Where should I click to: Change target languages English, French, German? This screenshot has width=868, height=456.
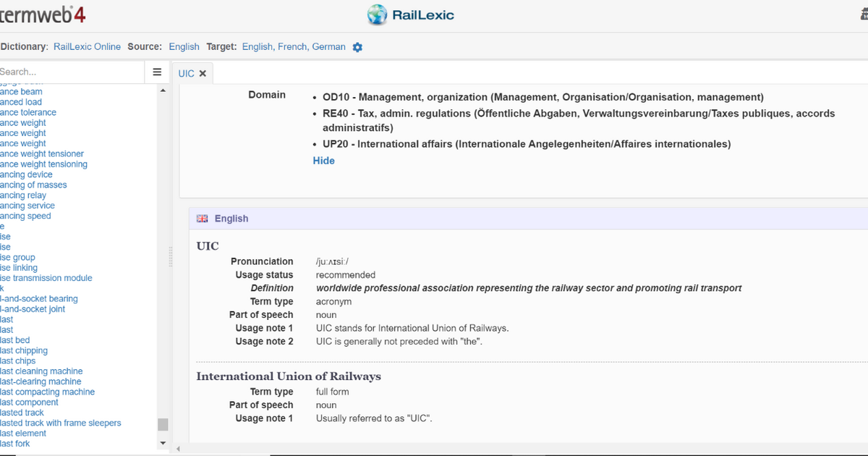[x=294, y=46]
